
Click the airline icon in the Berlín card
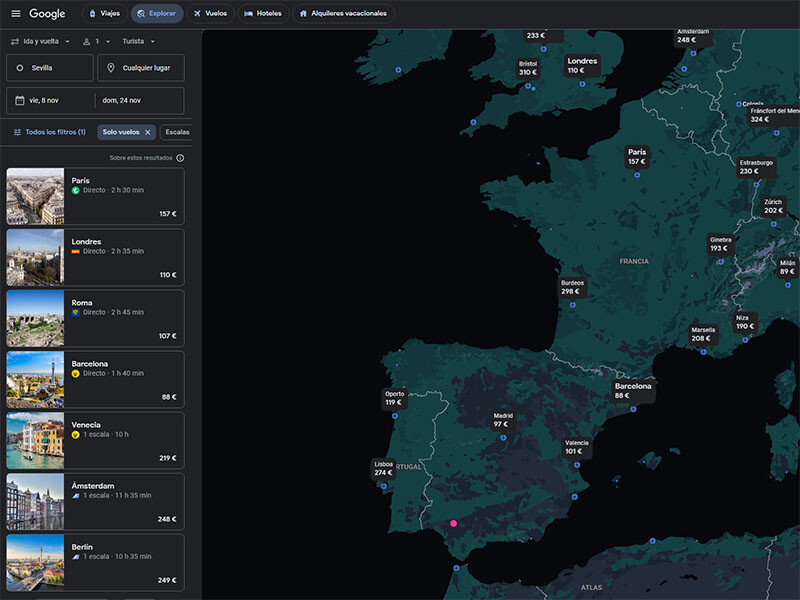coord(76,557)
